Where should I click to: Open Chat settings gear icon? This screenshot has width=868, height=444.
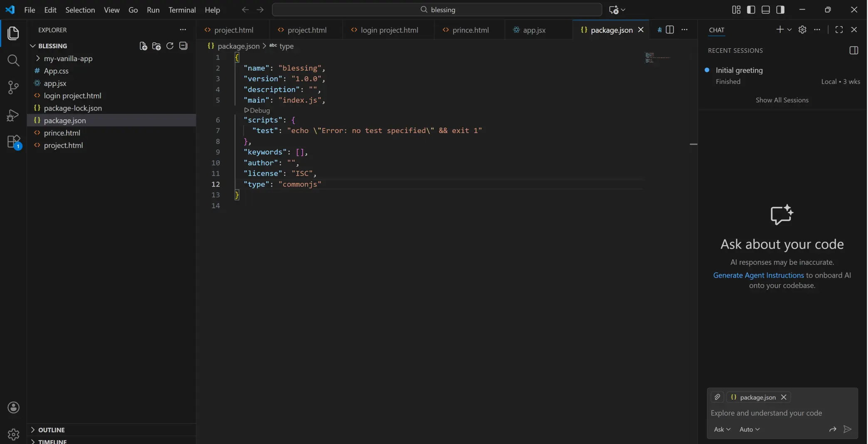(802, 30)
